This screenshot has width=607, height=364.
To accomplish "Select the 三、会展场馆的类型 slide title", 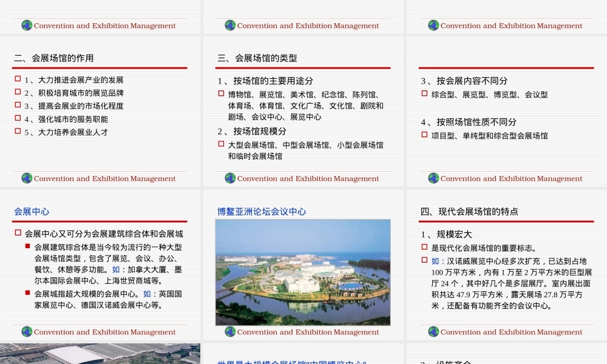I will pos(257,58).
